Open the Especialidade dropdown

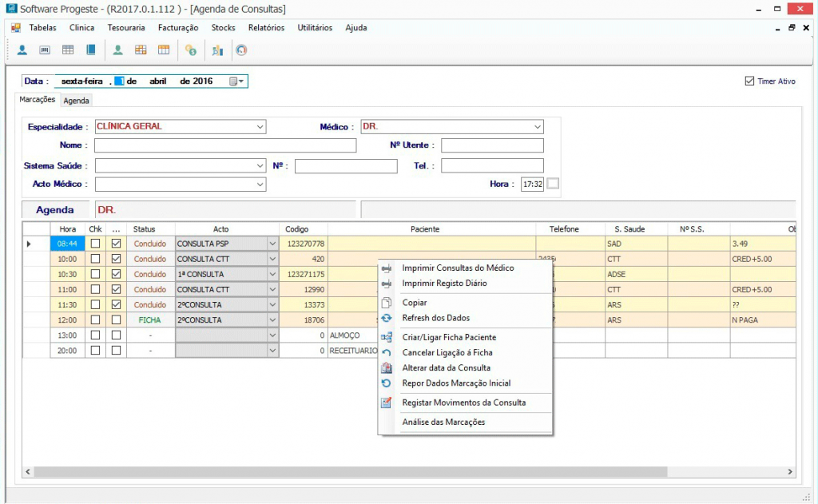tap(260, 127)
